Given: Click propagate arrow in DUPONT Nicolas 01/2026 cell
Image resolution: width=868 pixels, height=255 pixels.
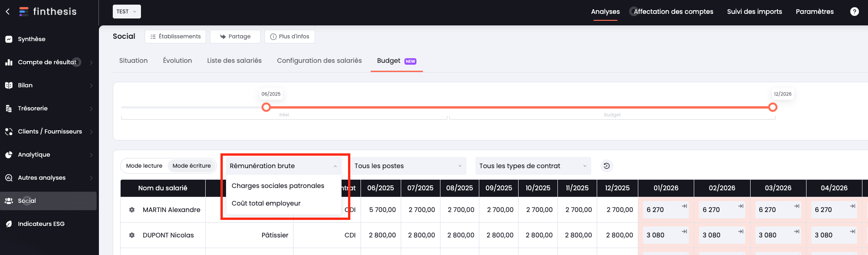Looking at the screenshot, I should click(685, 231).
